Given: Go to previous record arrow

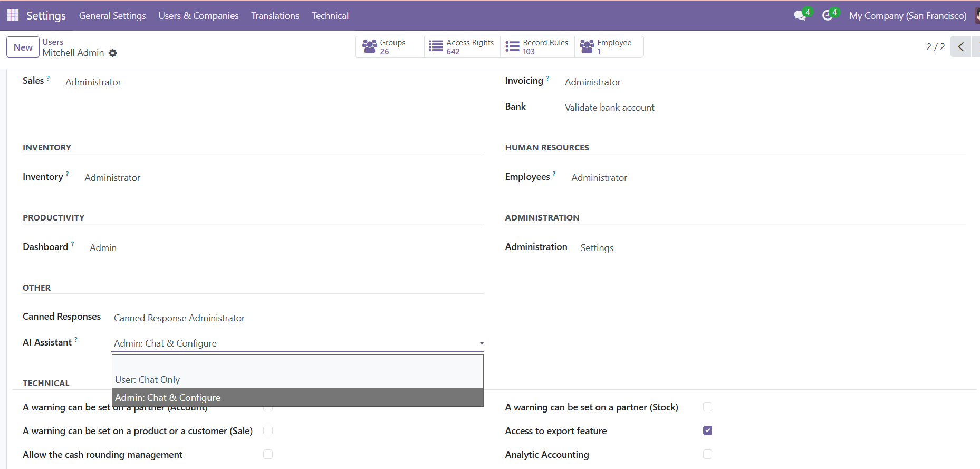Looking at the screenshot, I should coord(960,47).
